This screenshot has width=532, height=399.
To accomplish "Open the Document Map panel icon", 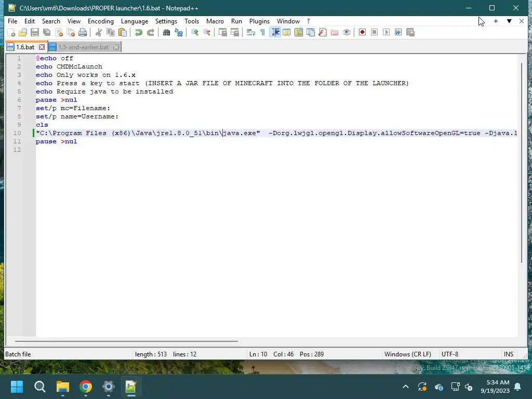I will pos(299,32).
